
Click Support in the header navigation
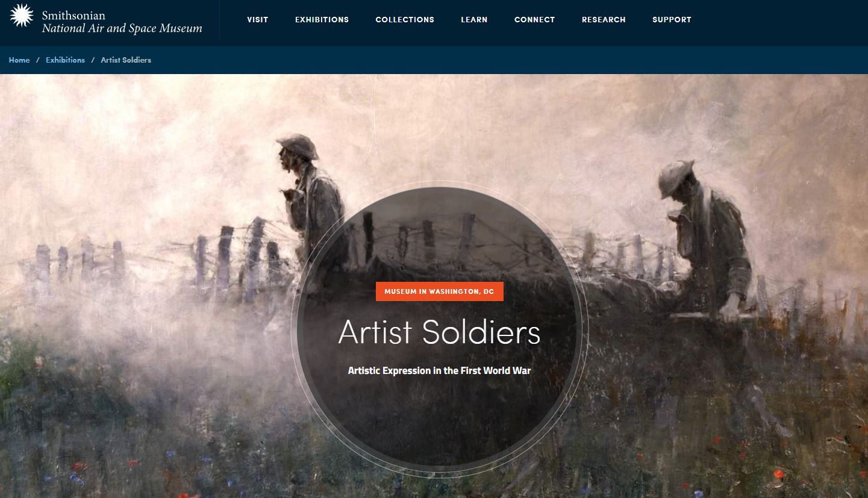click(672, 20)
